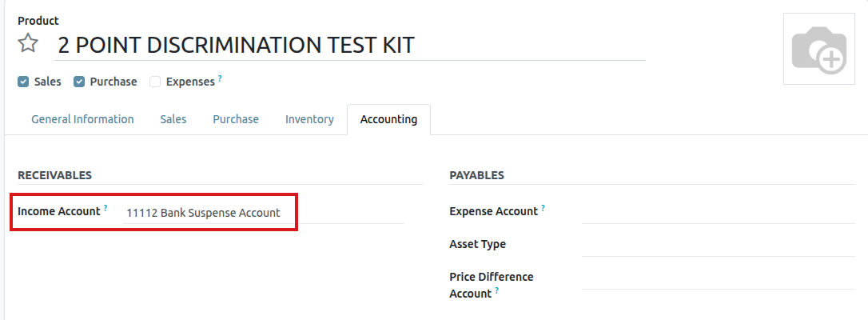
Task: Click the Price Difference Account help icon
Action: tap(497, 290)
